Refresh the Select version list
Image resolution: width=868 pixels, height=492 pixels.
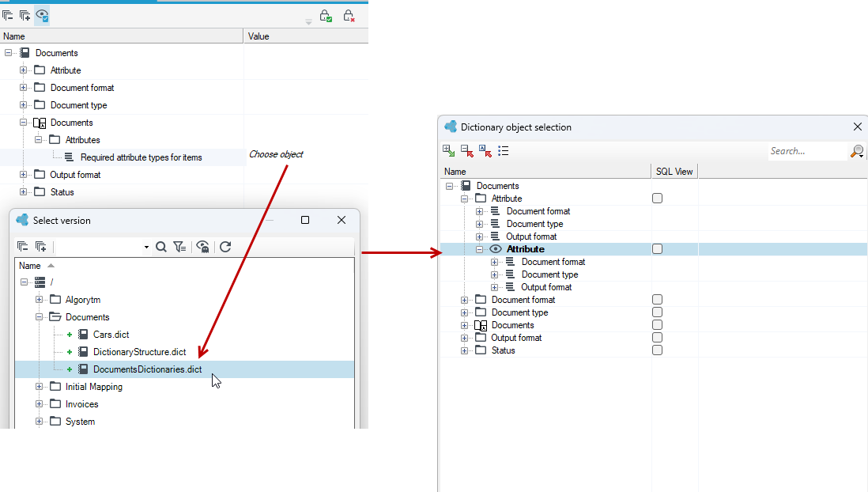point(225,247)
